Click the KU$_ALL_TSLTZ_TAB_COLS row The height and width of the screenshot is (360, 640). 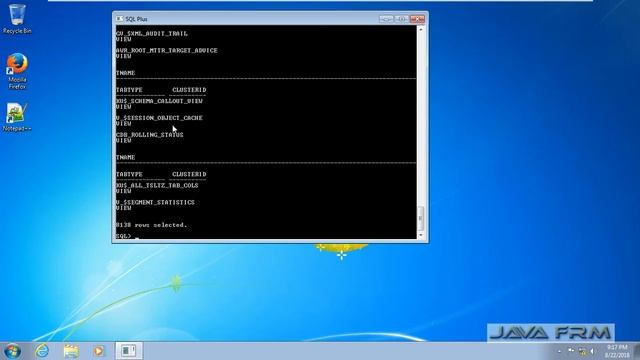[x=157, y=185]
